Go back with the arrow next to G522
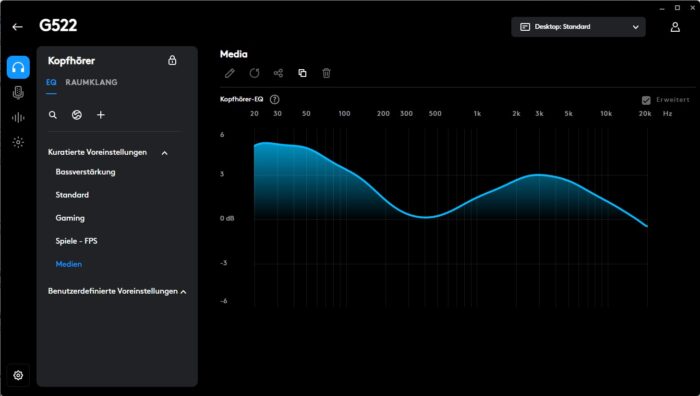Viewport: 700px width, 396px height. 17,27
